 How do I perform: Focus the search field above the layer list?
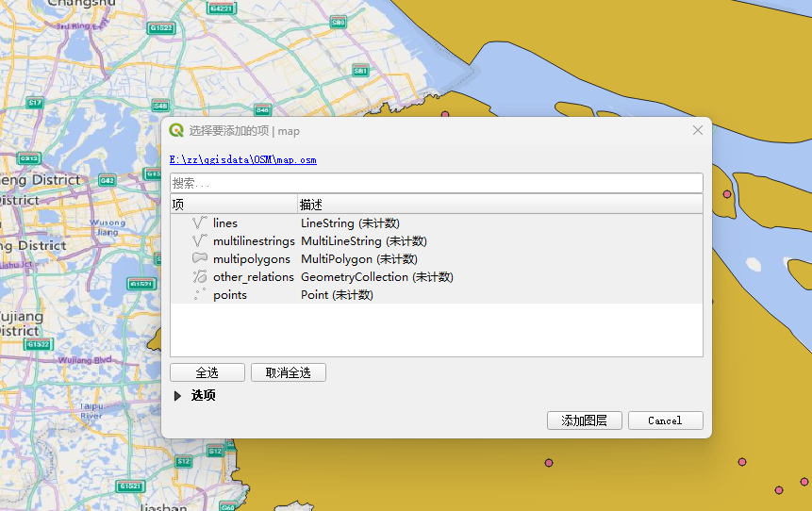436,183
